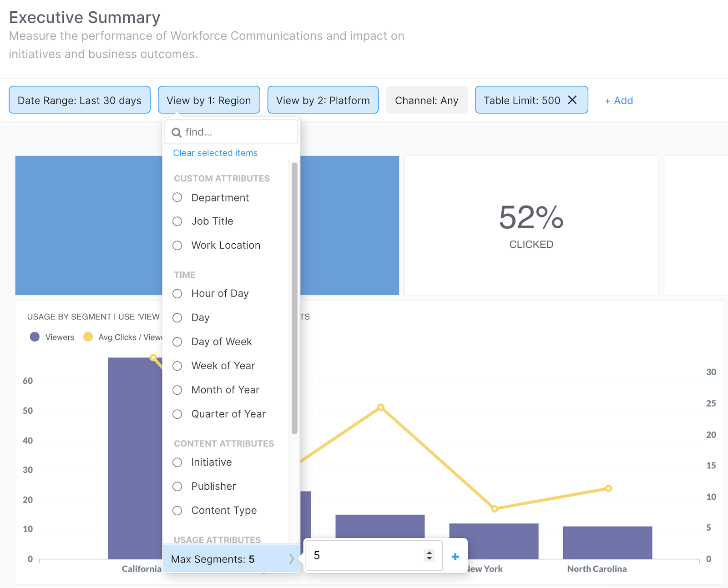Open the Channel: Any filter
The width and height of the screenshot is (728, 588).
(426, 100)
